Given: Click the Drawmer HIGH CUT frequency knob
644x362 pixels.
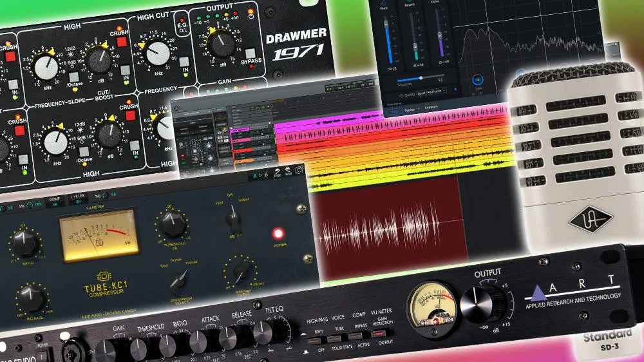Looking at the screenshot, I should (x=158, y=53).
